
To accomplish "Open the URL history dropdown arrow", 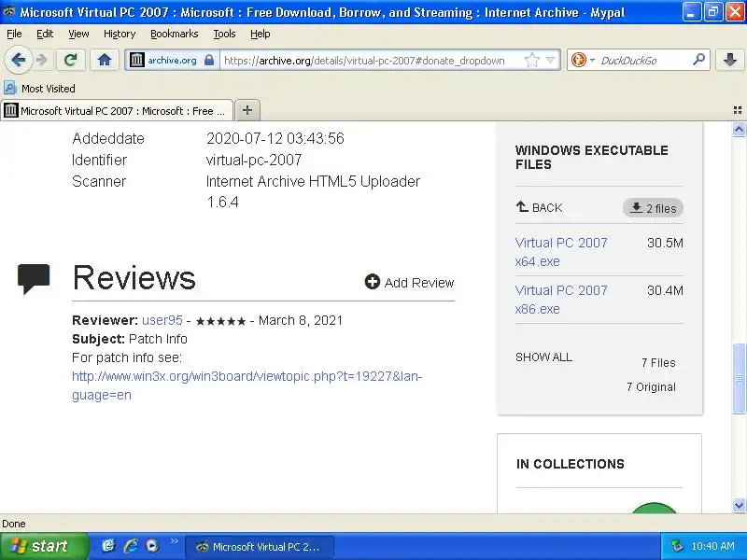I will click(x=550, y=60).
